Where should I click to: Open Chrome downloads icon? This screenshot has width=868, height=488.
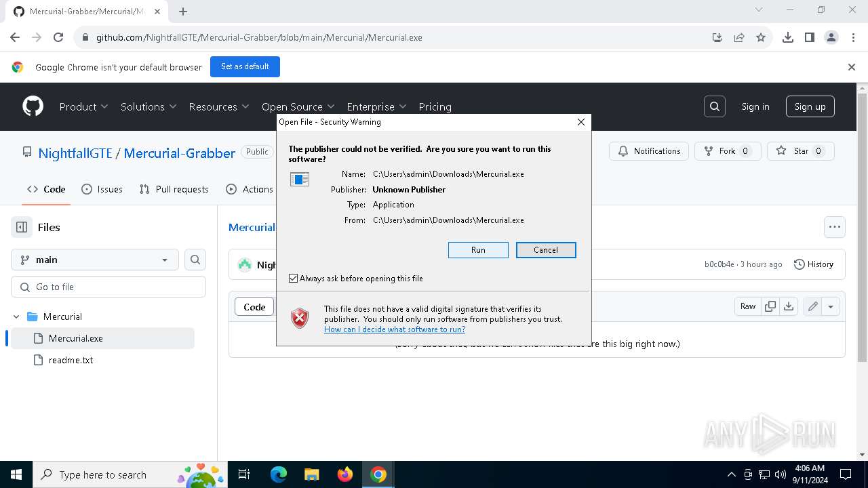788,37
